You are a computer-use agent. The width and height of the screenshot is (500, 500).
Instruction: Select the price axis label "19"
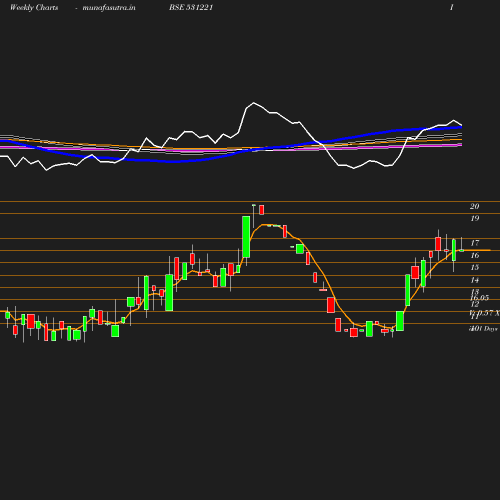pos(475,218)
